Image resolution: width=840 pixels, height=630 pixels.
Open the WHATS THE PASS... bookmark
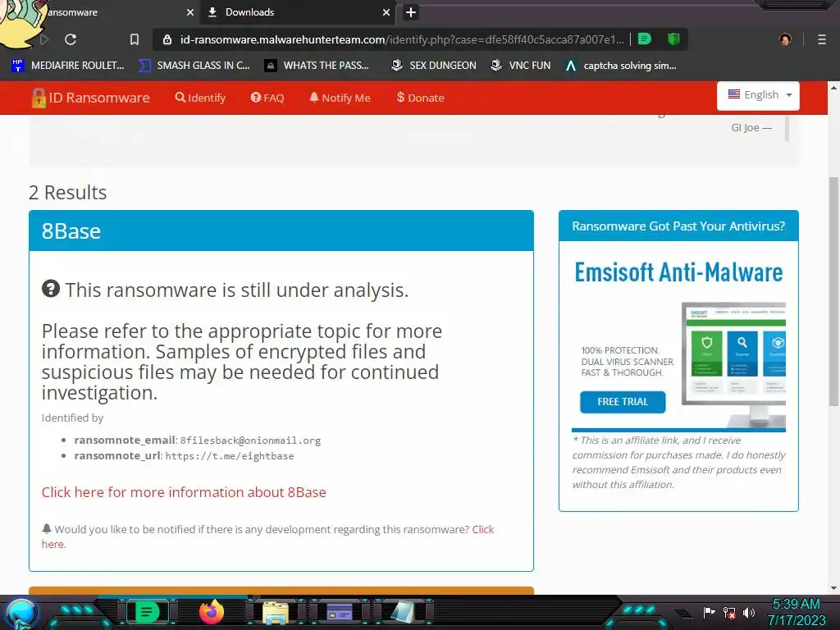(317, 66)
